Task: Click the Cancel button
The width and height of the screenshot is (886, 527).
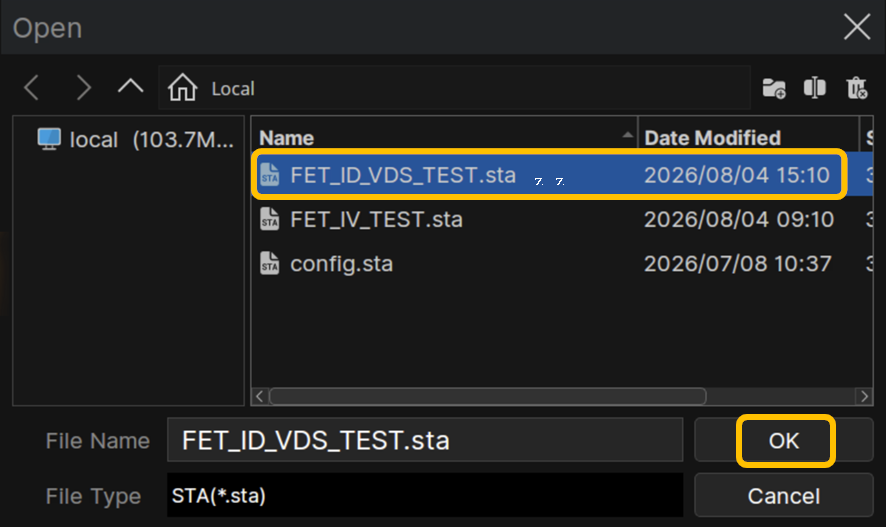Action: tap(784, 495)
